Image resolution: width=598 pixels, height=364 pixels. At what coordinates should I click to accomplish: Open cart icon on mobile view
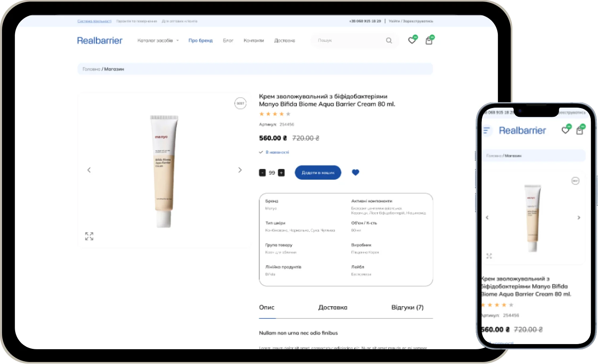pos(580,130)
